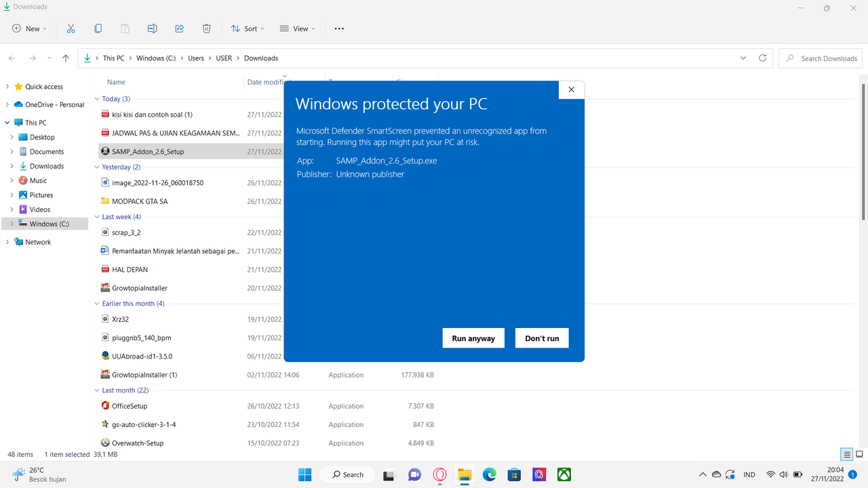Sort files by the Name column header
Screen dimensions: 868x488
pyautogui.click(x=116, y=82)
